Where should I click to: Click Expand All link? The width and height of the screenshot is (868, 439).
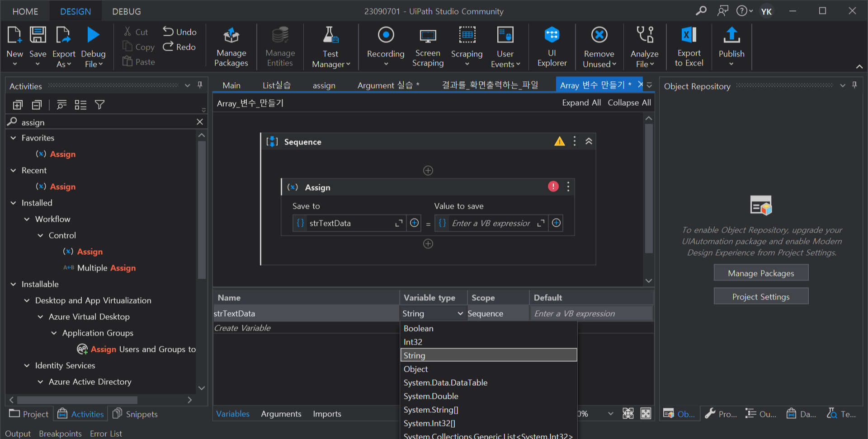click(581, 103)
